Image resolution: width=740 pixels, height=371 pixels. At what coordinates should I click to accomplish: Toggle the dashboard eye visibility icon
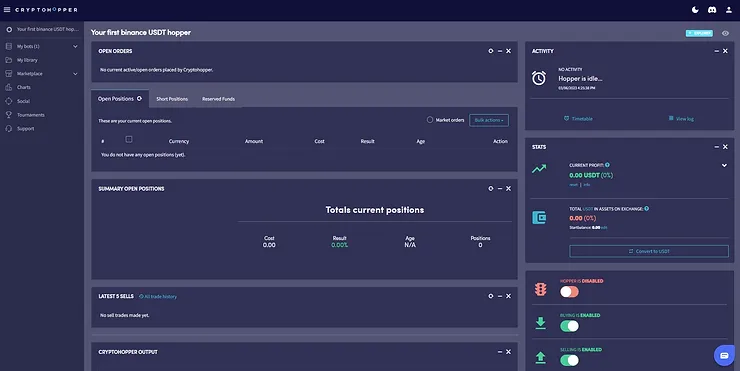tap(725, 33)
